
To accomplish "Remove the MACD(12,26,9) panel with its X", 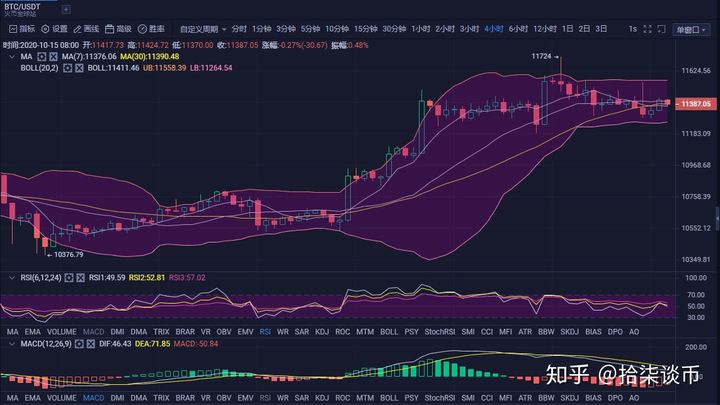I will pyautogui.click(x=90, y=343).
